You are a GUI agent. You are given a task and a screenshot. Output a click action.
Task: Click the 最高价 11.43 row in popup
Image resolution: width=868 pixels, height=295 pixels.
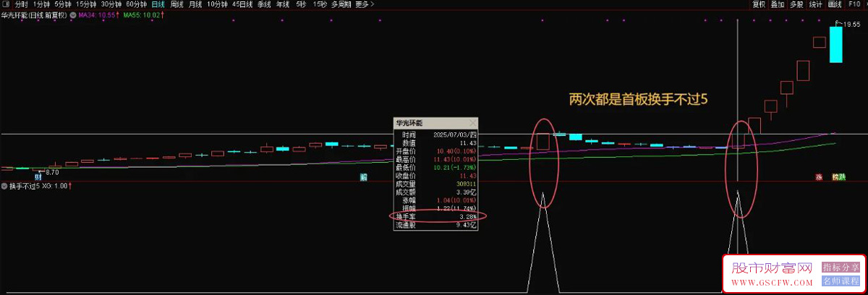pyautogui.click(x=435, y=159)
